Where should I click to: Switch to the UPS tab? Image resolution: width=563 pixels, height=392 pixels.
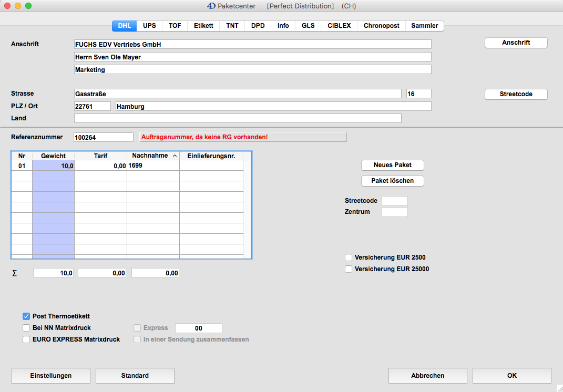coord(149,26)
